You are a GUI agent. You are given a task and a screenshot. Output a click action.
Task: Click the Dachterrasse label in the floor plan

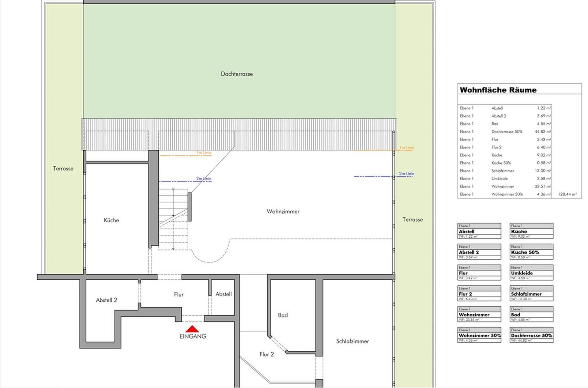point(237,74)
